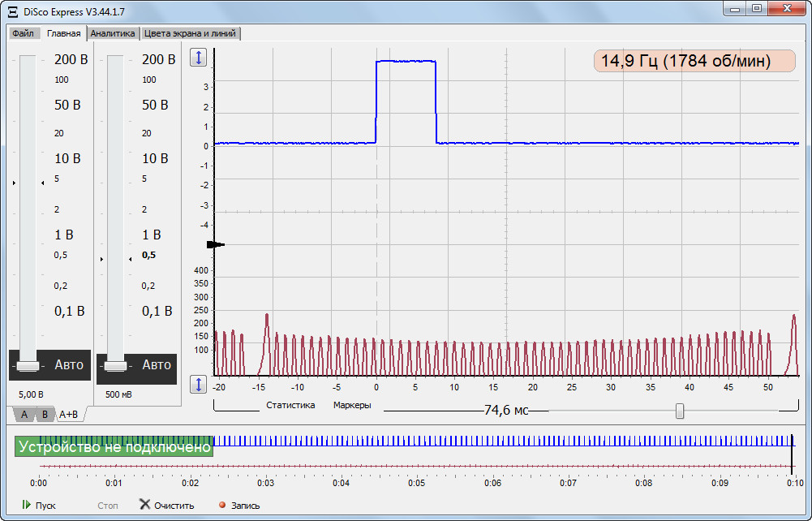Start recording with the Запись button
The height and width of the screenshot is (521, 812).
click(x=239, y=505)
